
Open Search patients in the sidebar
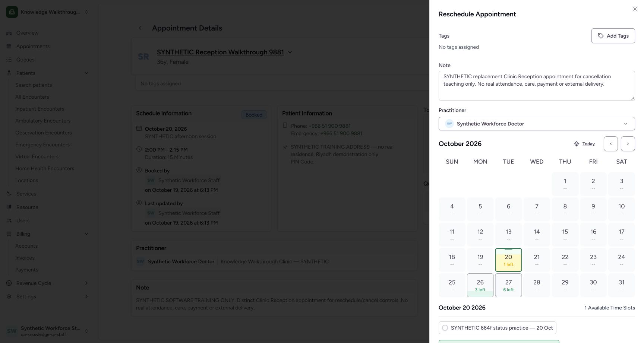34,85
